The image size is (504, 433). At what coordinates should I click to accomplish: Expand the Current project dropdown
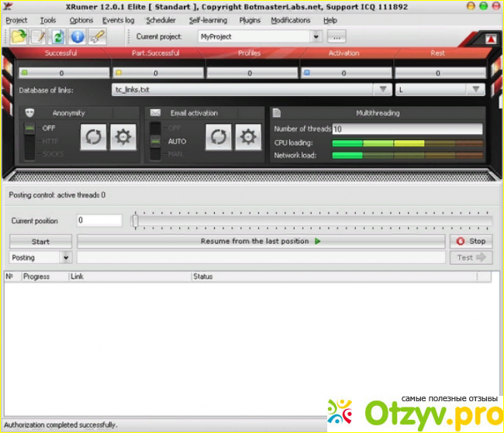tap(316, 36)
